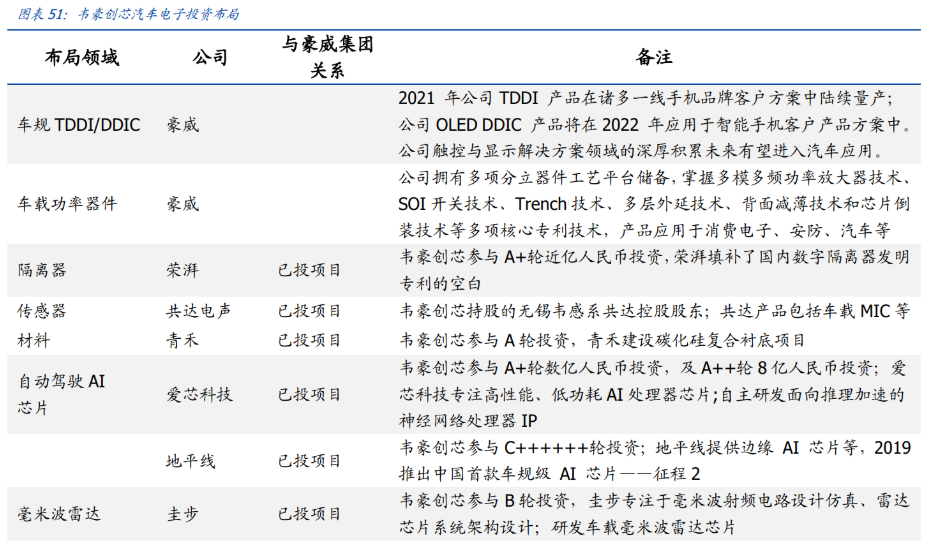
Task: Click '豪威' in the 车规 TDDI/DDIC row
Action: click(x=182, y=125)
